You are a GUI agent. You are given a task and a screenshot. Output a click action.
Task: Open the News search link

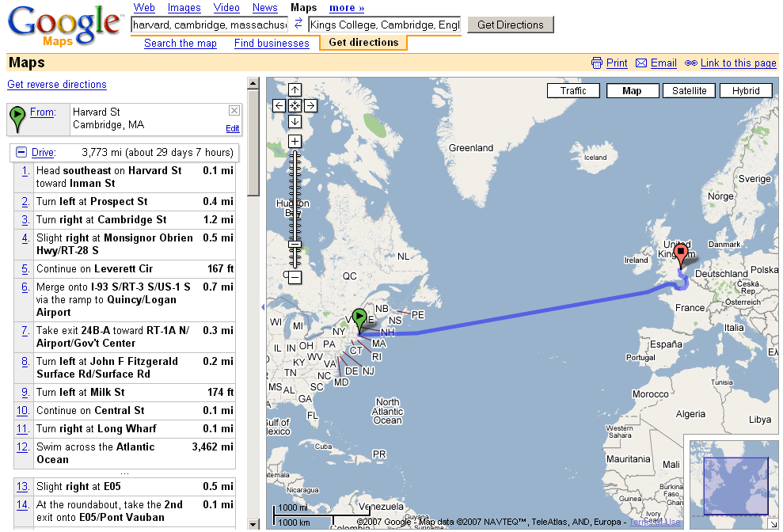(x=264, y=7)
